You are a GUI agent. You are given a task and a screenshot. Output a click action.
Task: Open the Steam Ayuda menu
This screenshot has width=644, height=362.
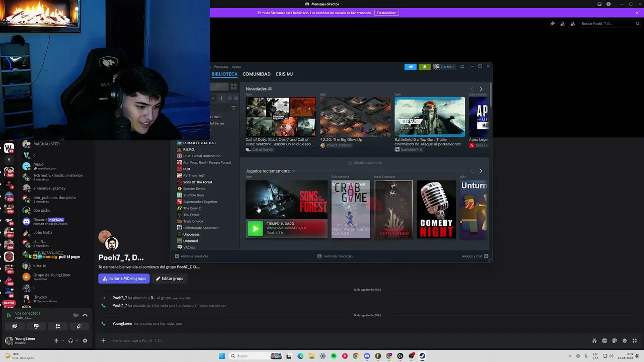[236, 67]
